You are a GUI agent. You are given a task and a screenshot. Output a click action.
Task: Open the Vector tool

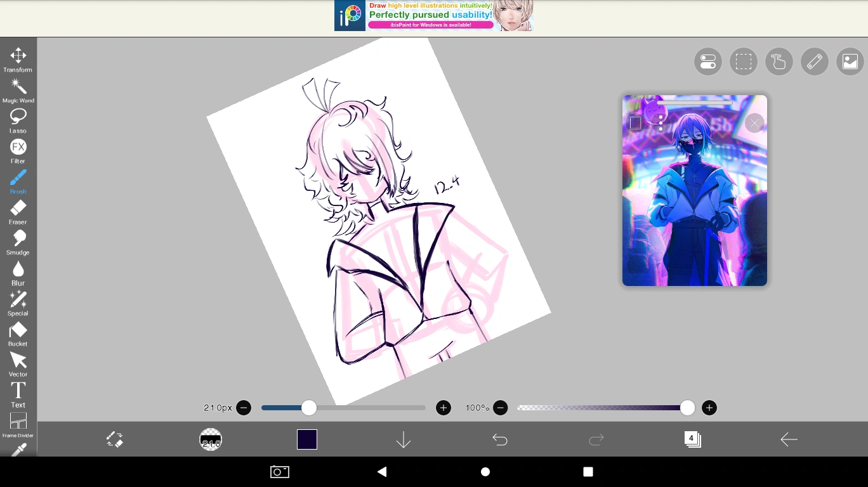point(18,361)
